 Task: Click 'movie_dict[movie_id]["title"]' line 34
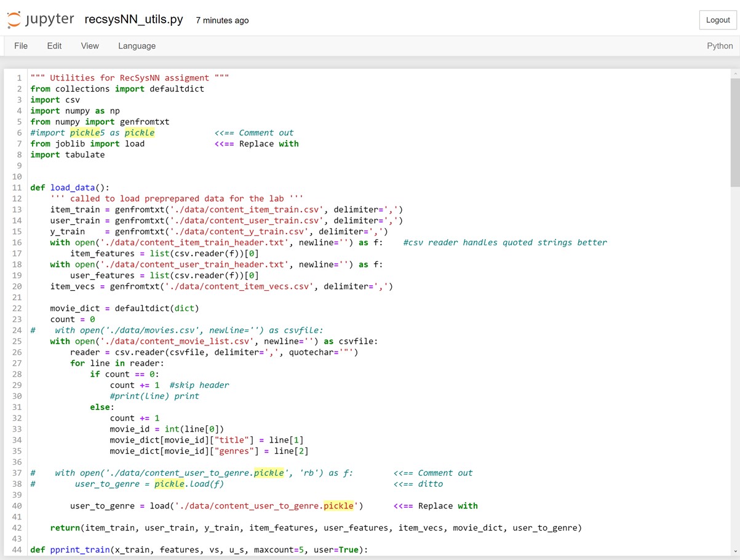(x=207, y=440)
